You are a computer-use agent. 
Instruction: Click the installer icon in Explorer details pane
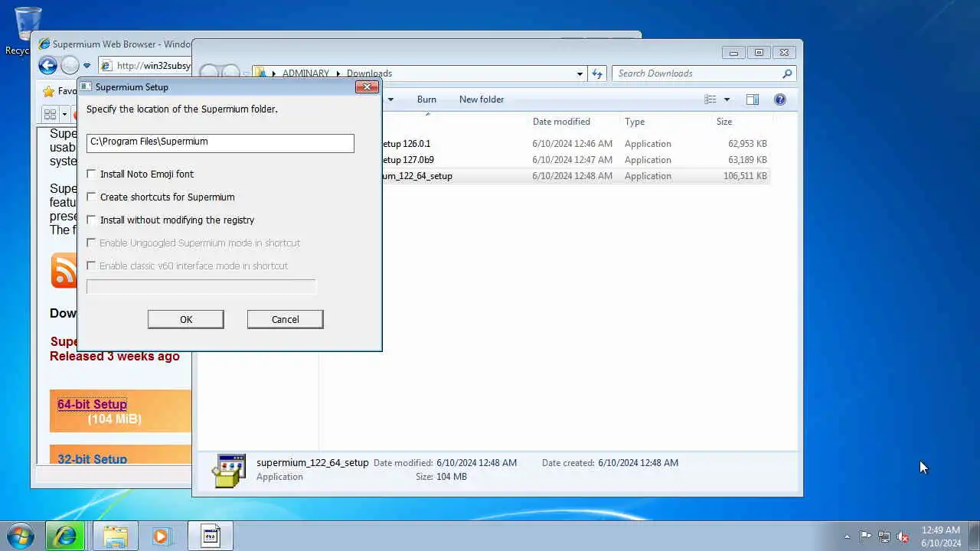(230, 470)
